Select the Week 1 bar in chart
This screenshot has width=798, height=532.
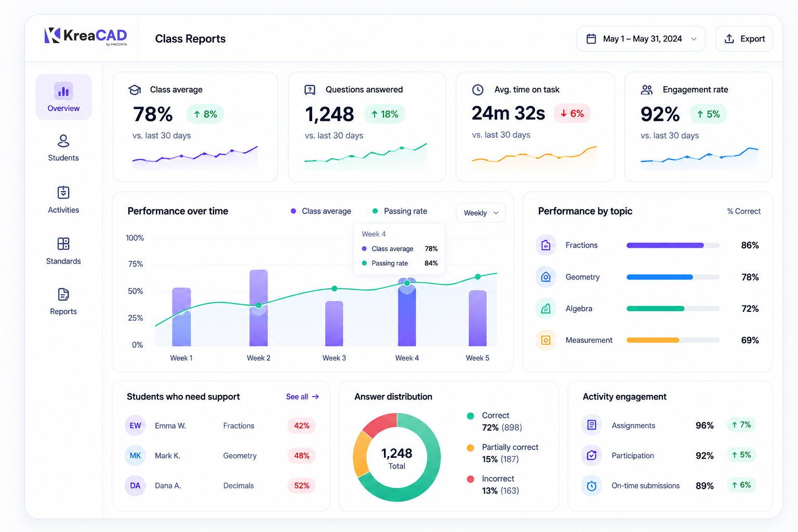coord(181,316)
